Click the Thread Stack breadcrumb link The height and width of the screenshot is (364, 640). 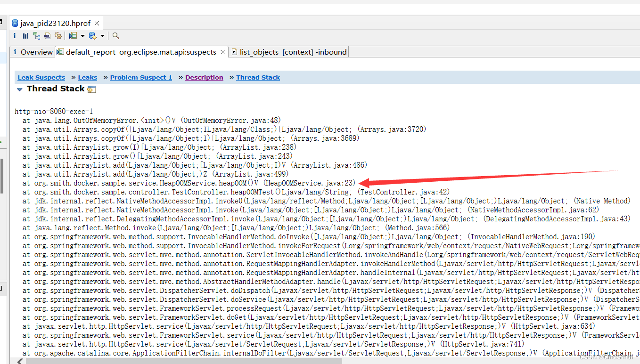tap(258, 77)
